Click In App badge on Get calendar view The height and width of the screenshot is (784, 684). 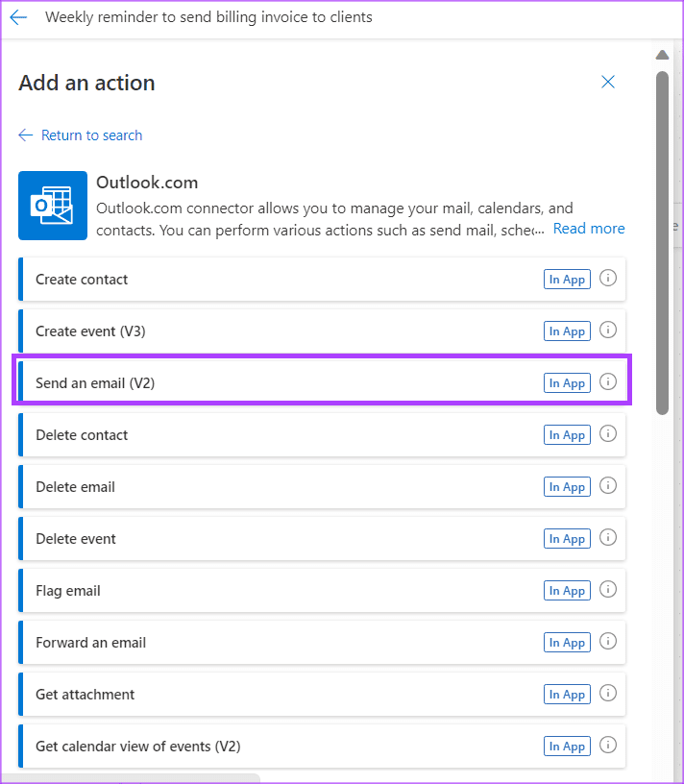pyautogui.click(x=567, y=747)
